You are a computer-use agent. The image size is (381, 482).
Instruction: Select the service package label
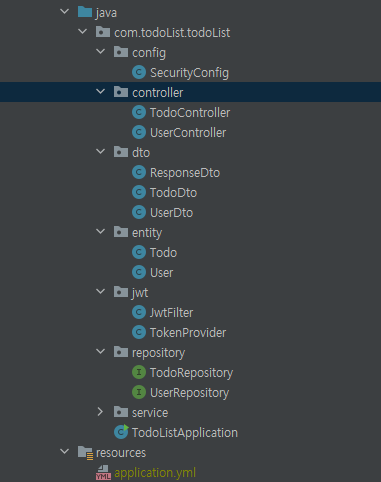(150, 413)
